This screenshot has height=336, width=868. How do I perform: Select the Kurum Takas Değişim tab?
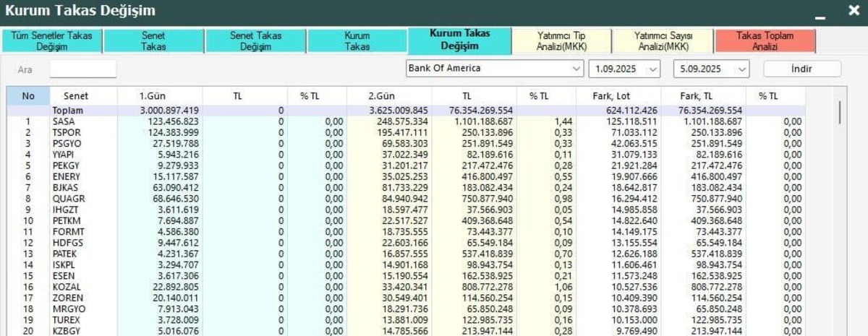(460, 40)
